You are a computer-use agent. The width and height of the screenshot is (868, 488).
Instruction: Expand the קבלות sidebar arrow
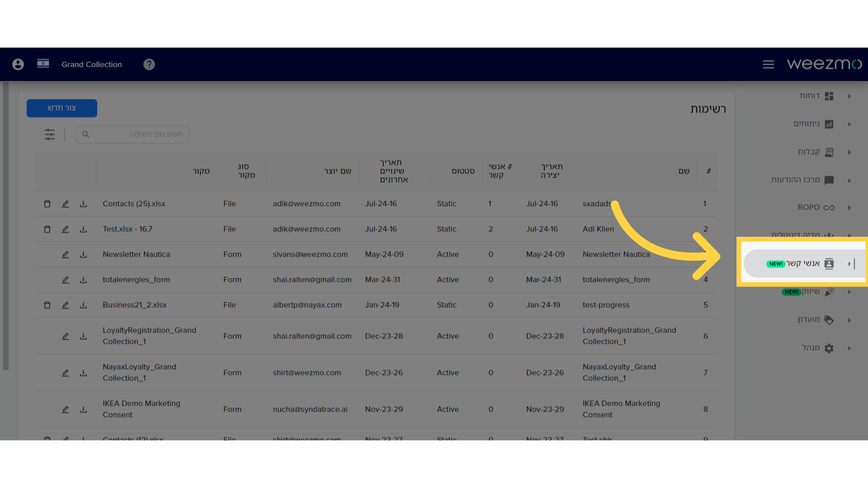click(x=849, y=152)
